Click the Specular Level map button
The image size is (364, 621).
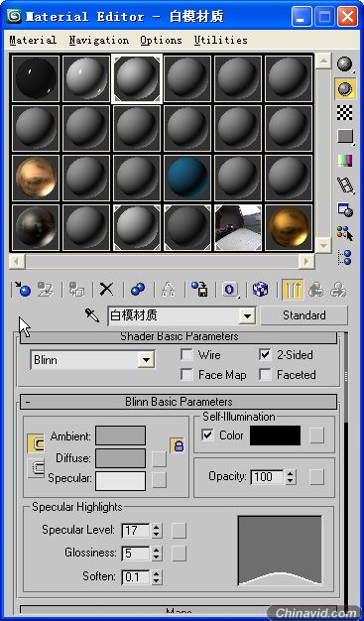tap(180, 531)
